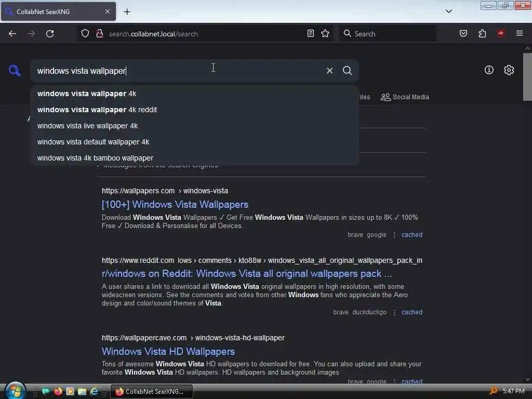
Task: Open the tracking protection shield icon
Action: click(85, 33)
